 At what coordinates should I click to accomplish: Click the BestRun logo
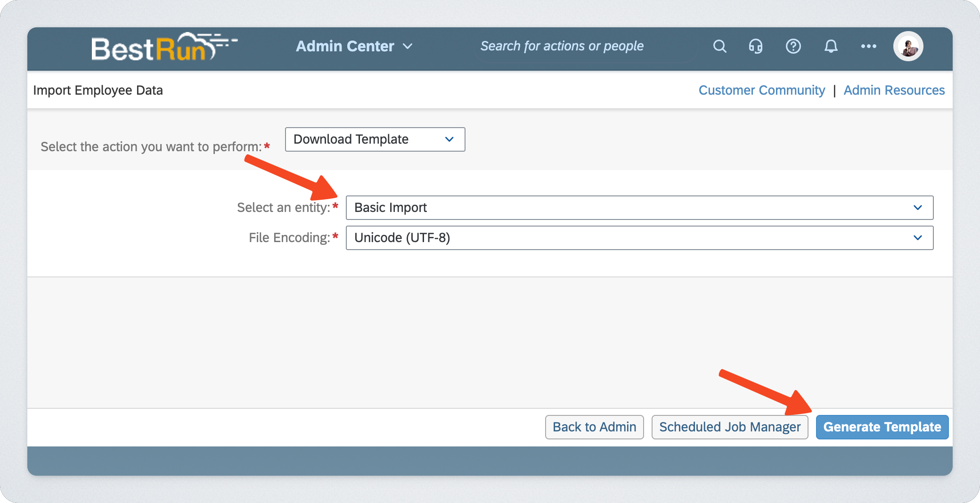pyautogui.click(x=163, y=47)
